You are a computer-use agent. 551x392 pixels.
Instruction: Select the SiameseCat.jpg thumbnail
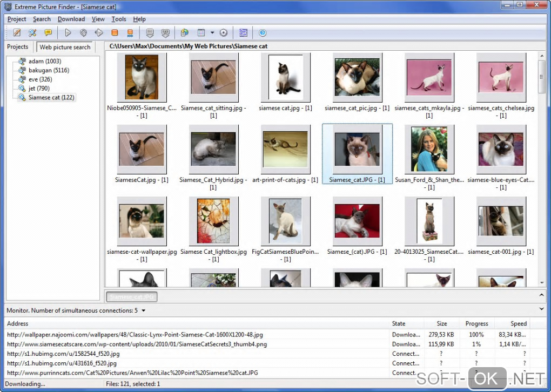coord(142,149)
